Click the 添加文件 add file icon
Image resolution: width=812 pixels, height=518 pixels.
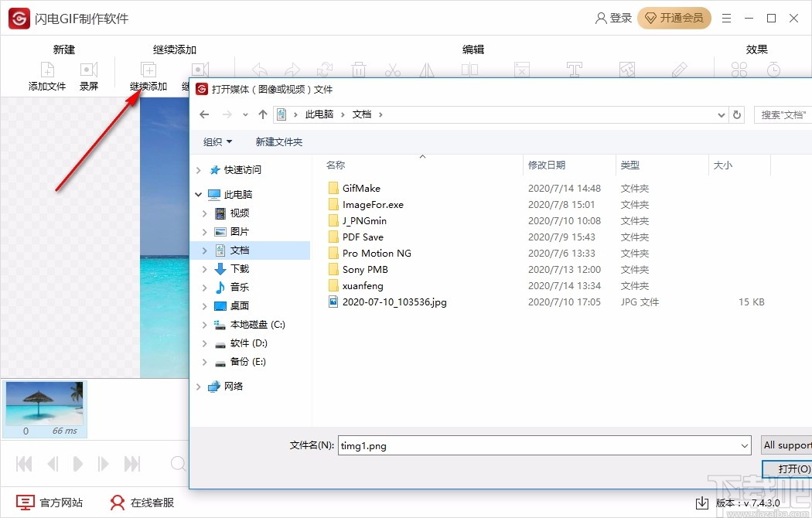47,70
